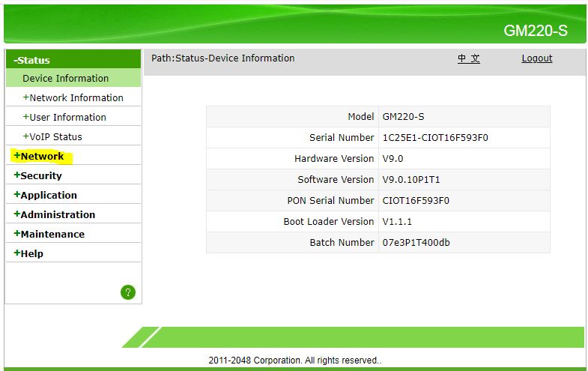Image resolution: width=588 pixels, height=371 pixels.
Task: Select Hardware Version value V9.0
Action: 392,159
